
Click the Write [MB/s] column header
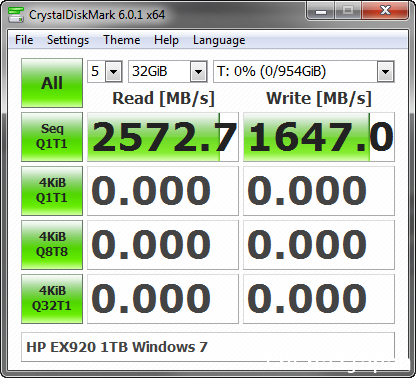coord(319,99)
